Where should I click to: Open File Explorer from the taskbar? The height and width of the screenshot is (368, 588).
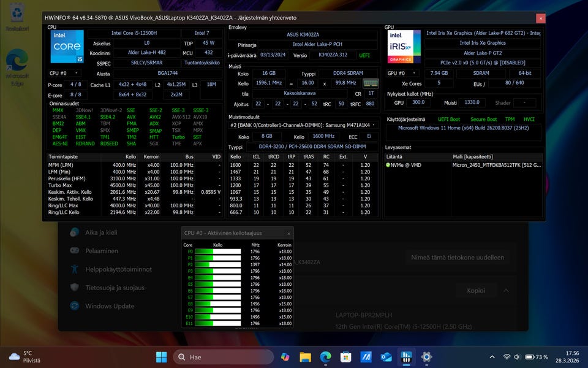click(x=305, y=356)
